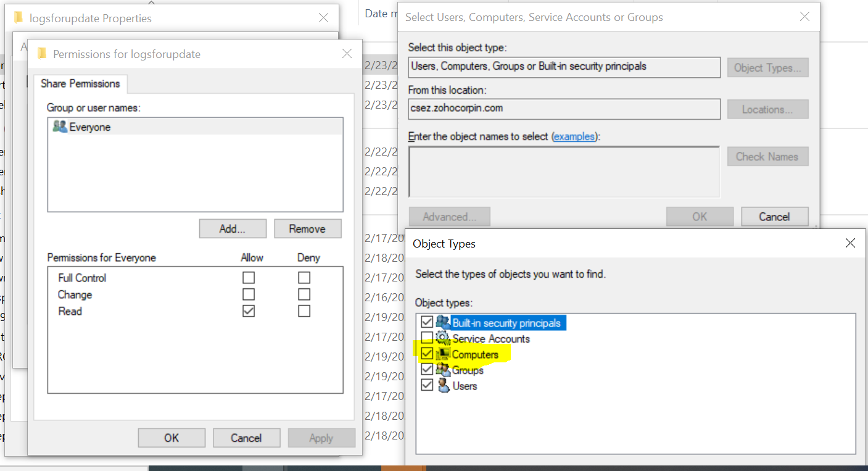The height and width of the screenshot is (471, 868).
Task: Click the Check Names button
Action: pyautogui.click(x=767, y=157)
